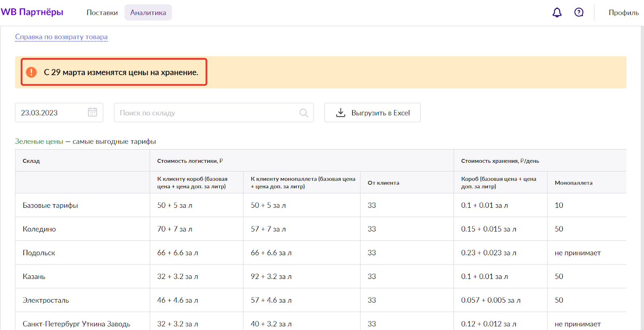Click Казань's monopallet storage value 50

tap(559, 277)
